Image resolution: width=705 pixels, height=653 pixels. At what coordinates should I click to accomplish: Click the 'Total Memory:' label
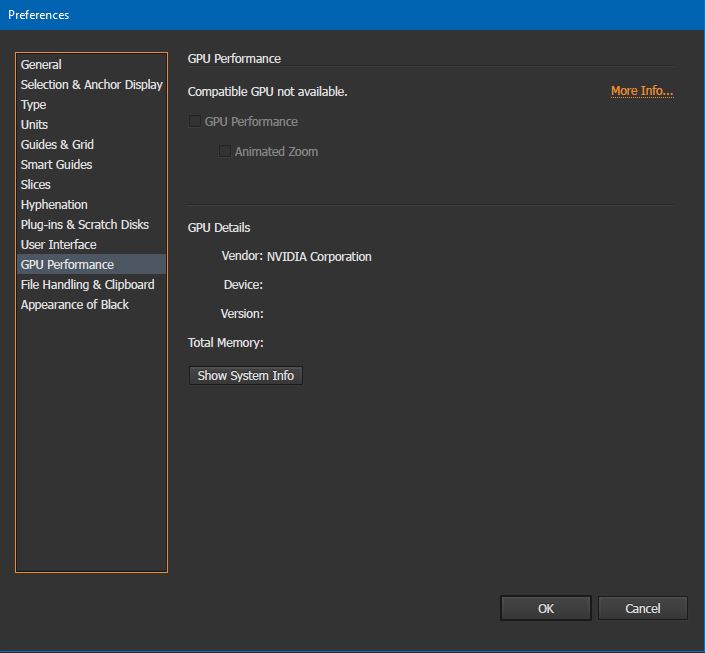click(x=226, y=343)
